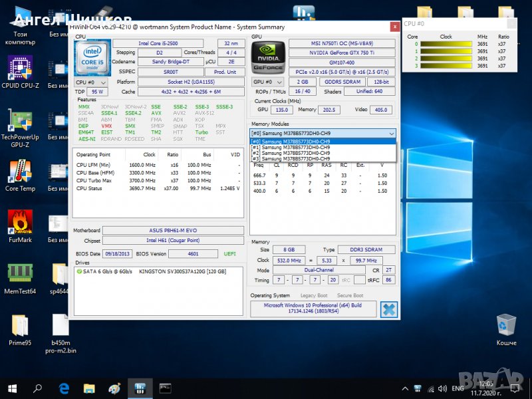This screenshot has width=532, height=399.
Task: Click the Intel Core i5 logo
Action: (x=92, y=57)
